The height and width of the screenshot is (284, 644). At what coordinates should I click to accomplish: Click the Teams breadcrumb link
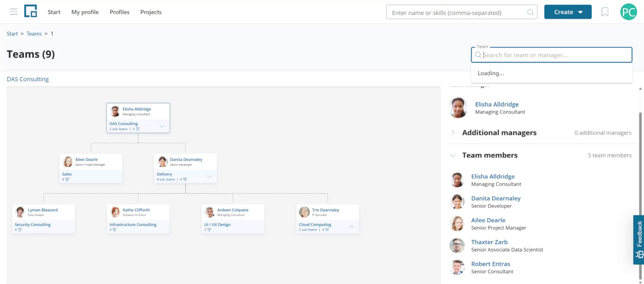(x=34, y=34)
